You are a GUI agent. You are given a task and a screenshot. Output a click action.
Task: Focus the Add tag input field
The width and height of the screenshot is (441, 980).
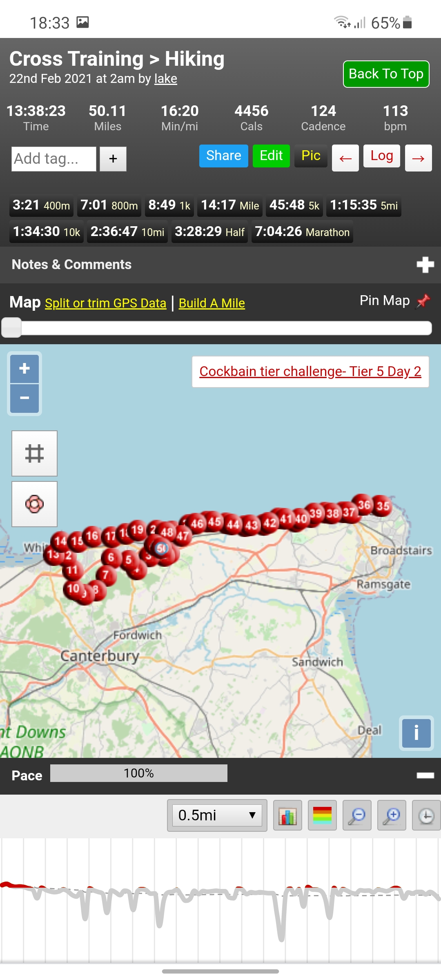click(x=54, y=159)
